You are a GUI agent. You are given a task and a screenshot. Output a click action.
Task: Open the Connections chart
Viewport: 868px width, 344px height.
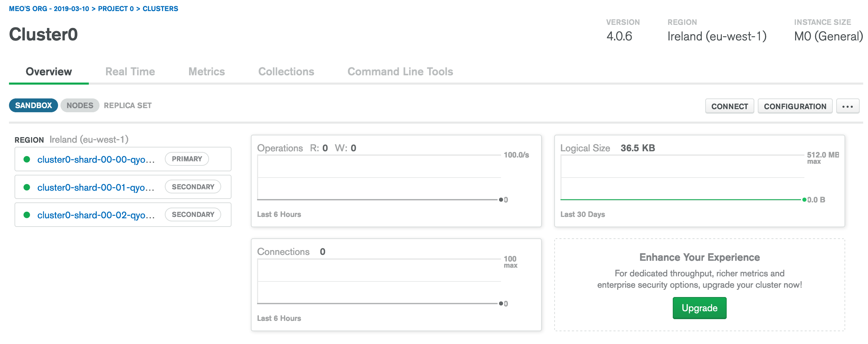tap(396, 285)
